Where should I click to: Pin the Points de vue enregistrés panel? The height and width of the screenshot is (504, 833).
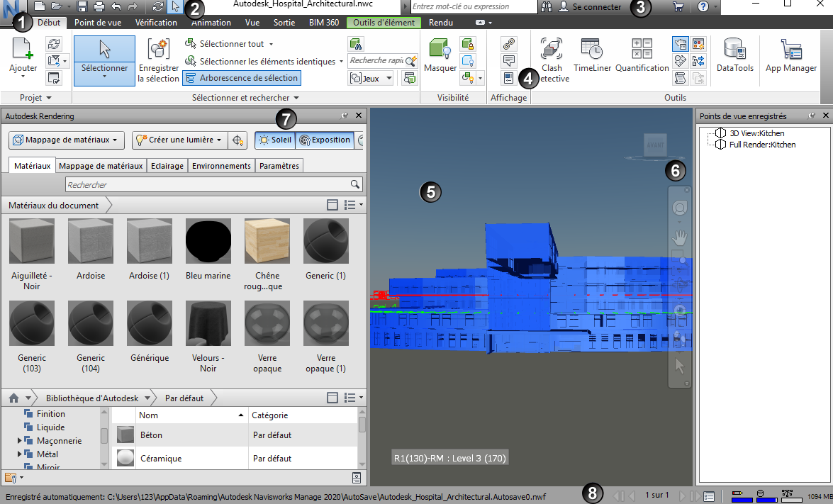(x=811, y=116)
